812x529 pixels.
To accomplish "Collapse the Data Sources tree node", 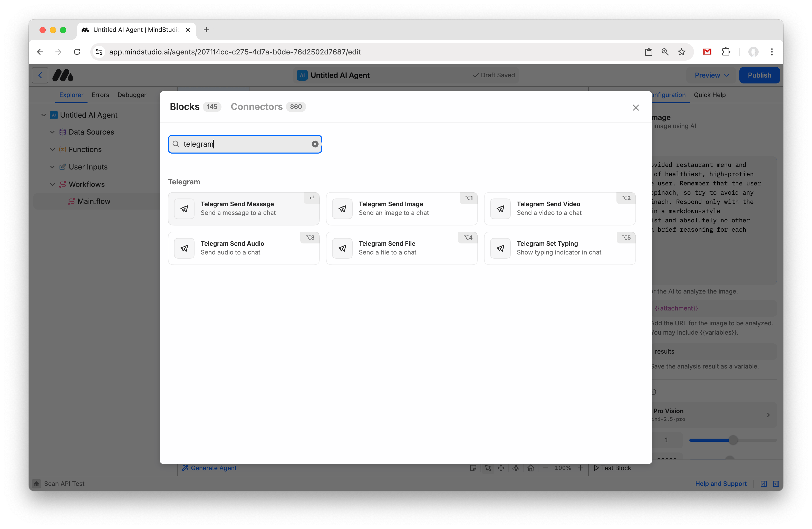I will point(53,132).
